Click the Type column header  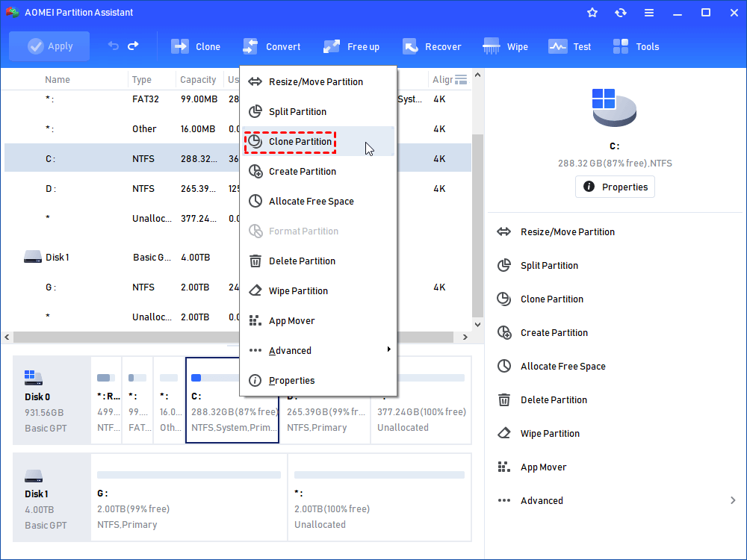click(141, 80)
